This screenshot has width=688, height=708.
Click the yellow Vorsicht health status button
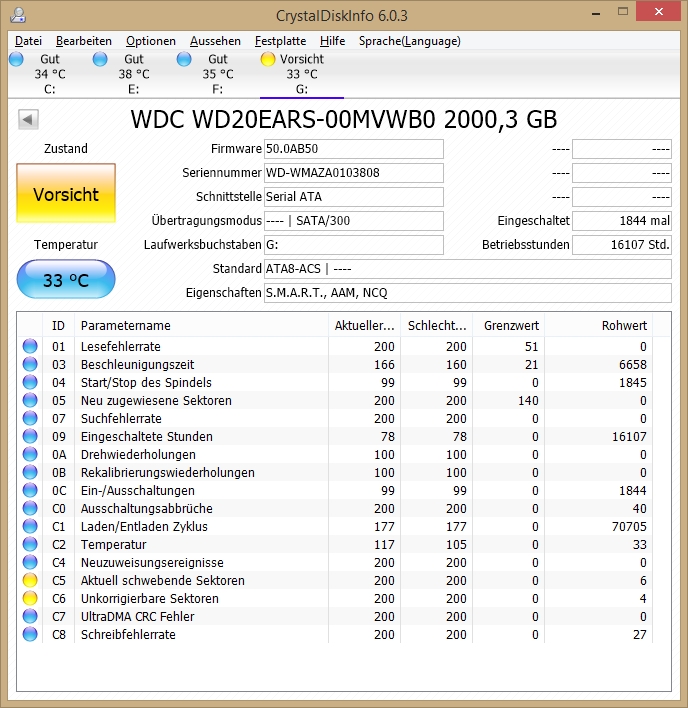click(x=66, y=193)
